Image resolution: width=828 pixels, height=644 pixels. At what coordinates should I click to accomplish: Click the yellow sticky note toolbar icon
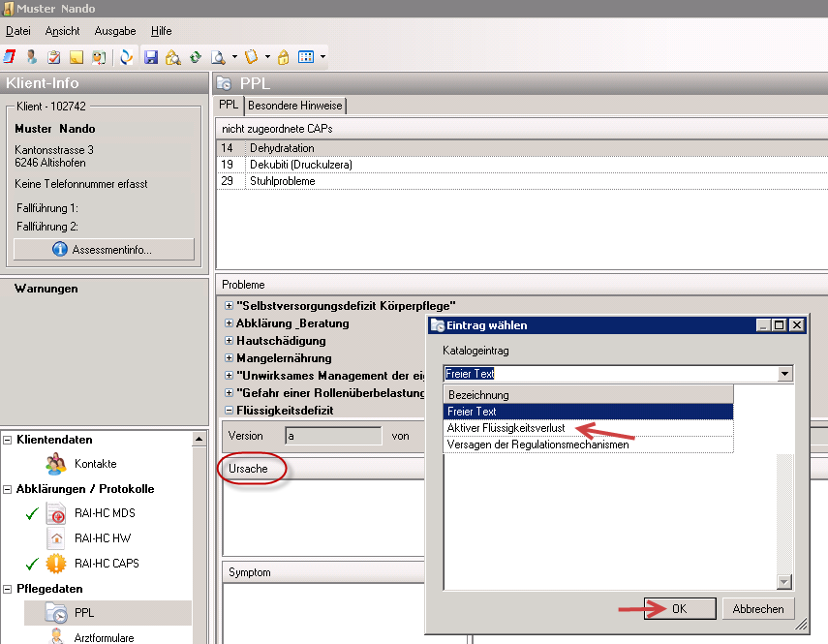click(x=77, y=57)
